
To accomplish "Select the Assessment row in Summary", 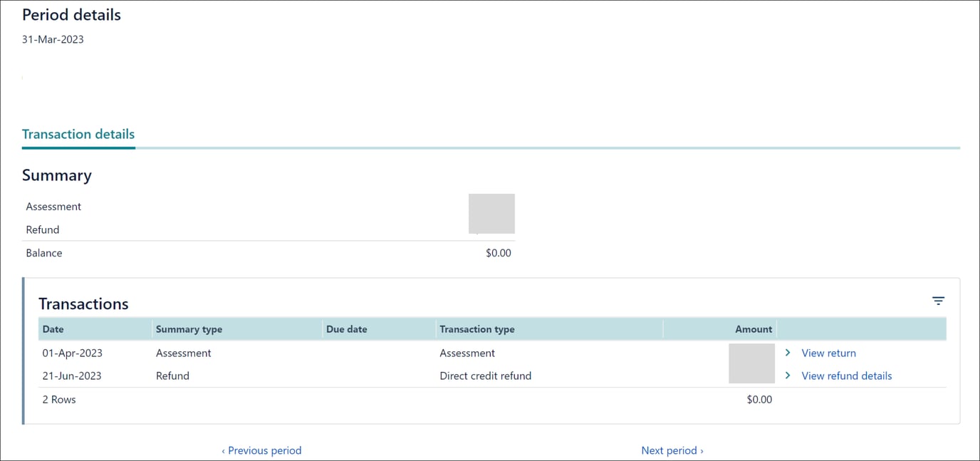I will click(53, 206).
